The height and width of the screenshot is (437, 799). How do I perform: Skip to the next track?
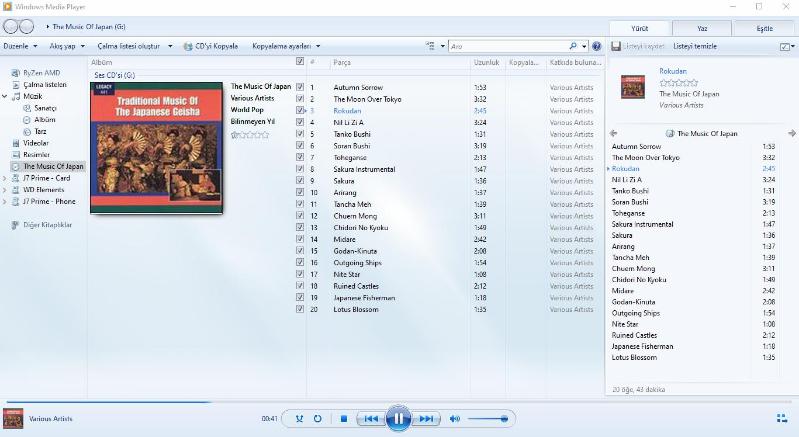tap(426, 419)
